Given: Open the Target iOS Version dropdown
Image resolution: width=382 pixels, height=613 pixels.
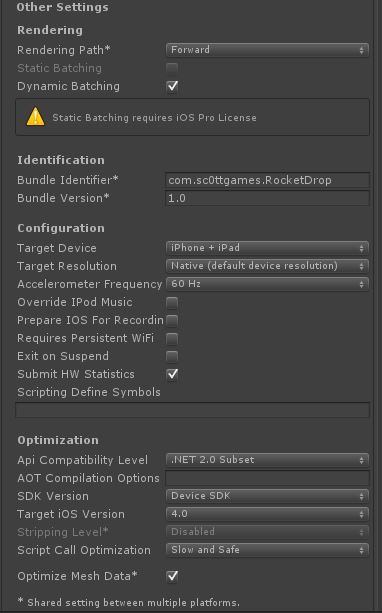Looking at the screenshot, I should click(267, 514).
